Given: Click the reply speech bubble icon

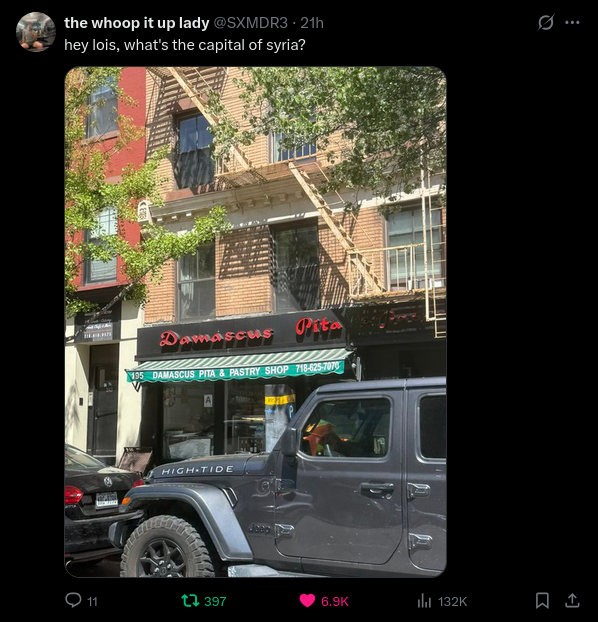Looking at the screenshot, I should [73, 600].
